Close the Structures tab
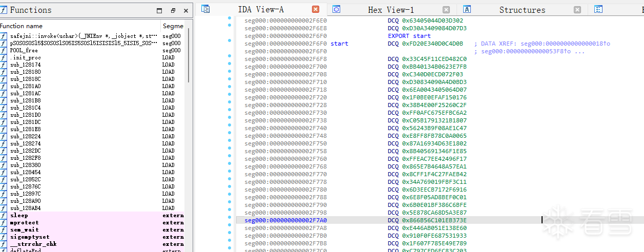The height and width of the screenshot is (252, 644). [x=577, y=9]
